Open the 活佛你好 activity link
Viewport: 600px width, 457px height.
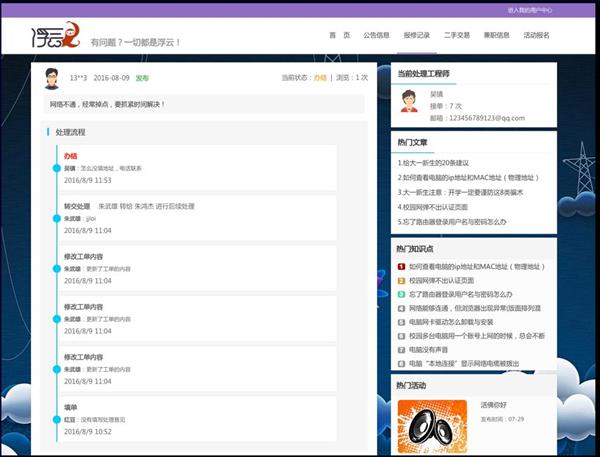click(493, 405)
